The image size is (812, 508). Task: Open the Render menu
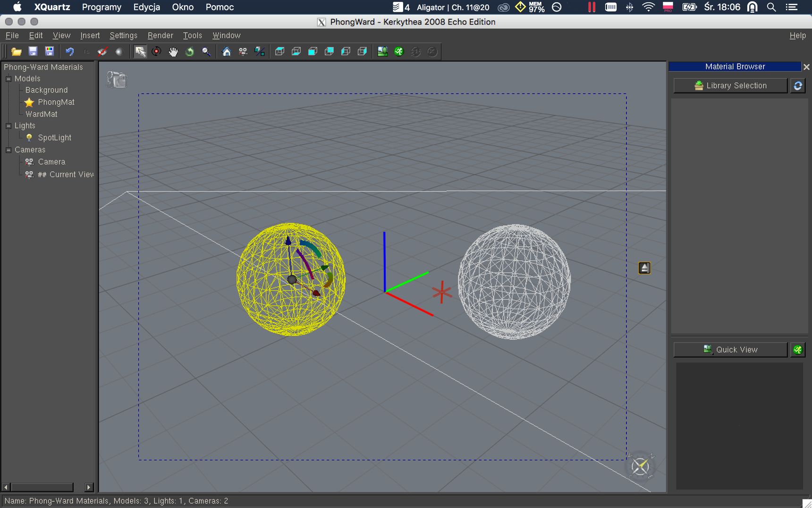click(x=160, y=35)
